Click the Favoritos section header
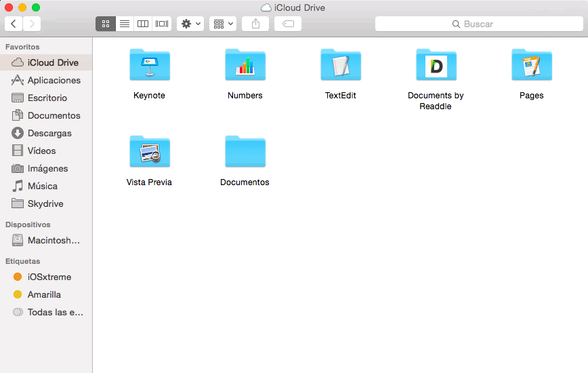The width and height of the screenshot is (588, 373). pos(22,47)
